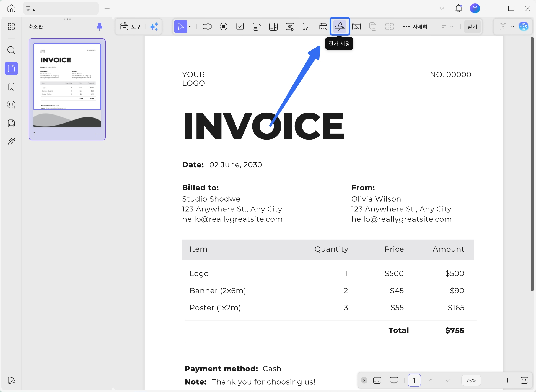Click the panel drag handle dots
536x392 pixels.
pyautogui.click(x=67, y=19)
